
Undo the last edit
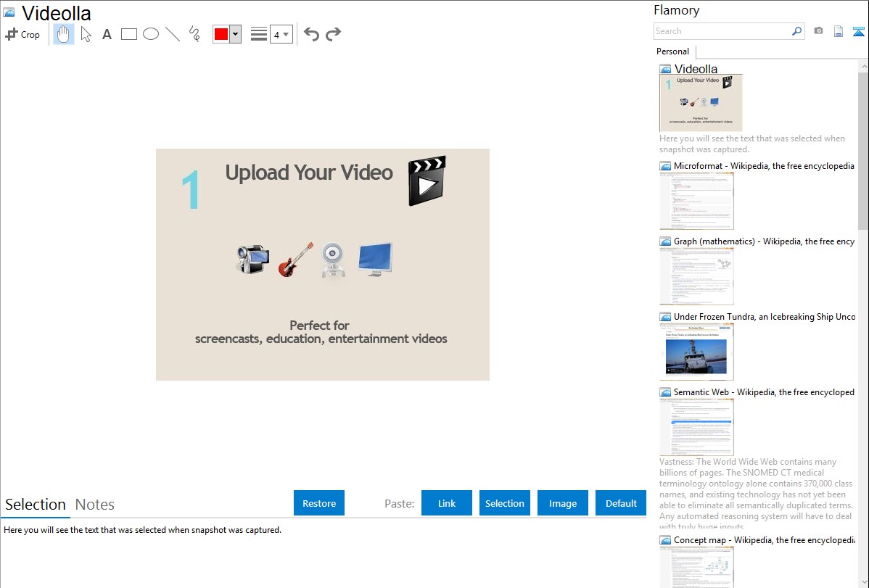pyautogui.click(x=311, y=34)
